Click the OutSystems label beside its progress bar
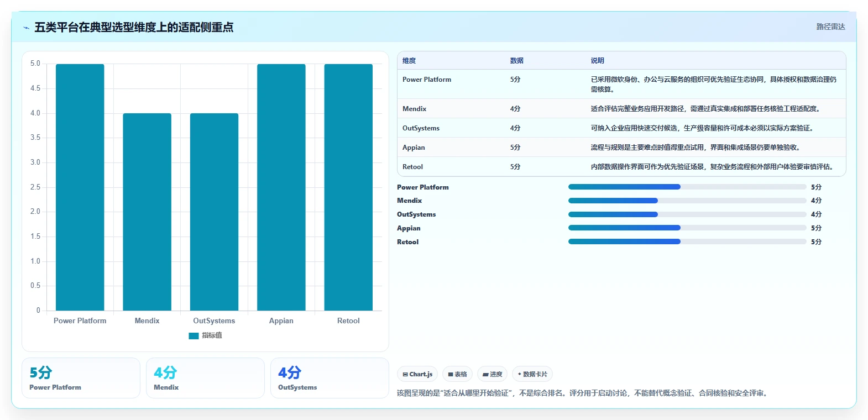 [416, 214]
